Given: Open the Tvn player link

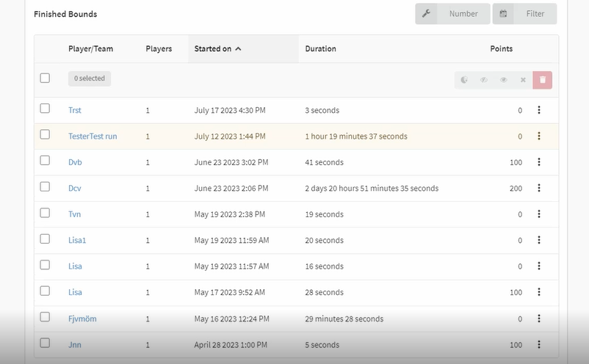Looking at the screenshot, I should coord(74,214).
